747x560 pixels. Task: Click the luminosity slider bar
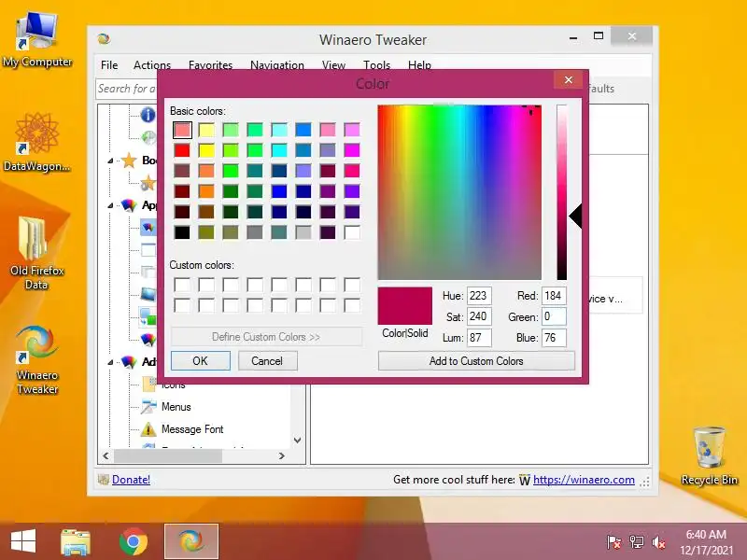pos(562,192)
